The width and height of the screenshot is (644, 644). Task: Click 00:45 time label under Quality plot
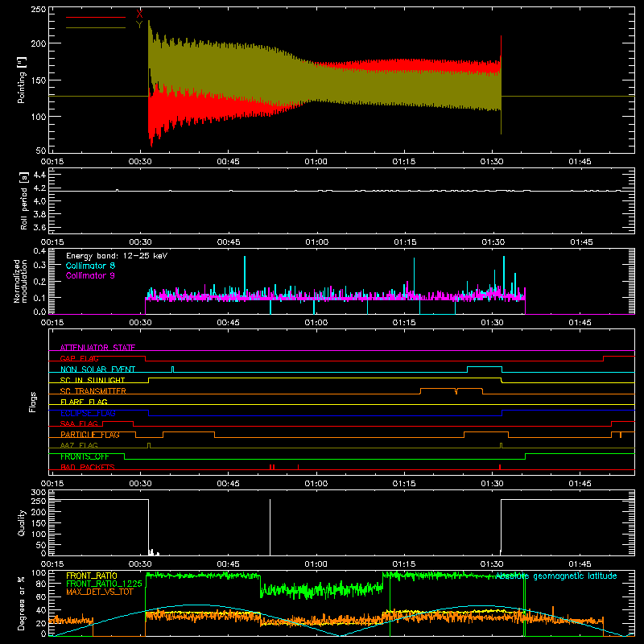click(229, 564)
